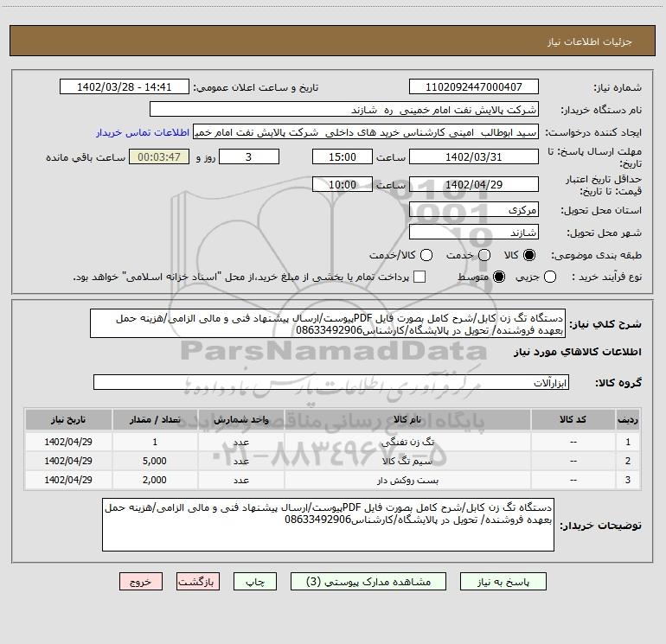Click the quantity cell 2,000
This screenshot has height=644, width=666.
pos(155,480)
